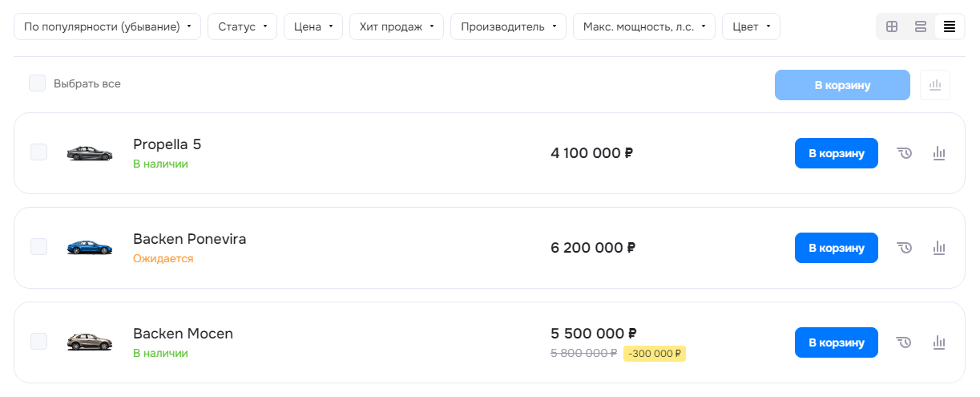Click the compare chart icon beside the top В корзину

(934, 85)
